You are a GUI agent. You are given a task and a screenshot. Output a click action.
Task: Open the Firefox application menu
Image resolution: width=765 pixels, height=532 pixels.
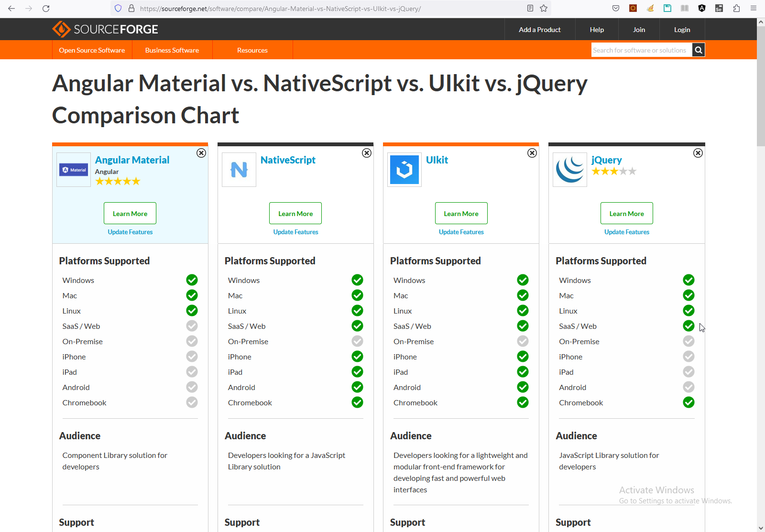tap(754, 8)
